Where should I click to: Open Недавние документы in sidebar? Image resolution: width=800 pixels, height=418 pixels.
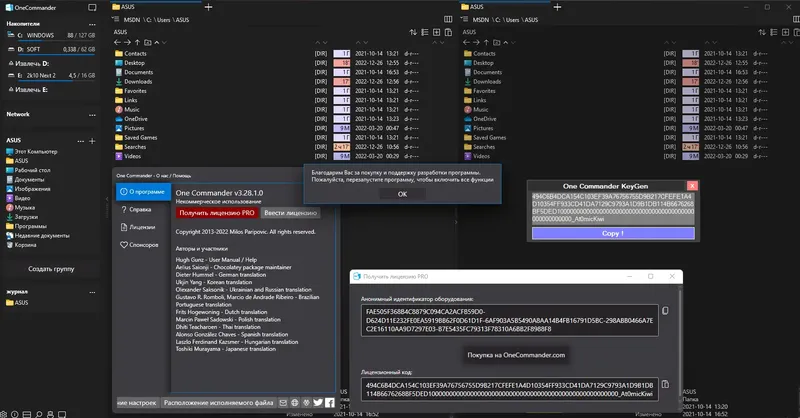tap(38, 236)
